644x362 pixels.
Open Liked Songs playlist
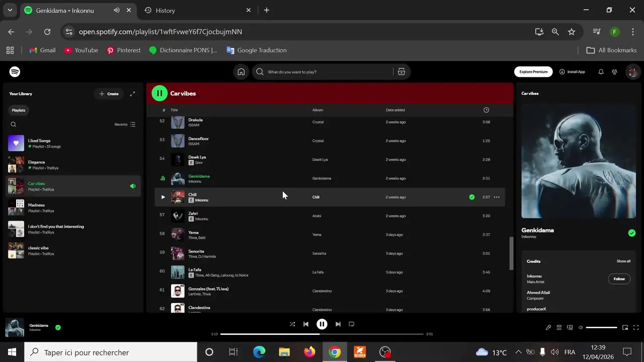click(x=73, y=143)
